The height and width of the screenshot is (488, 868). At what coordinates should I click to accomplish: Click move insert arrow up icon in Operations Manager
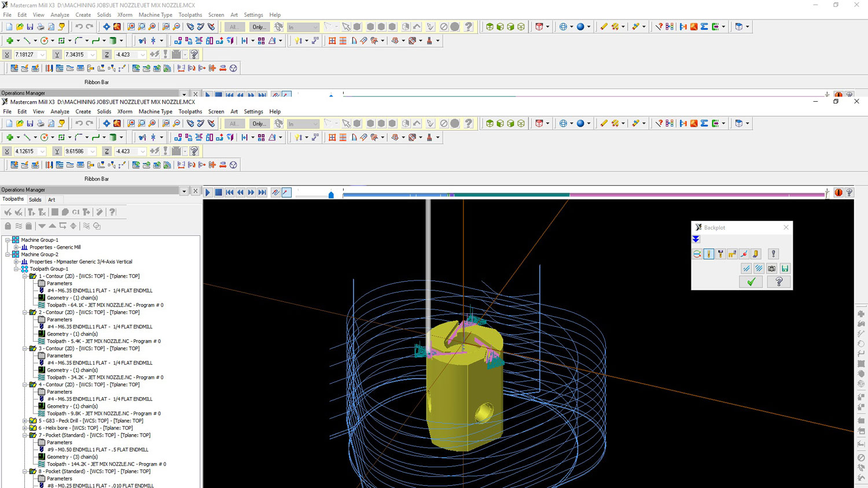(x=52, y=226)
